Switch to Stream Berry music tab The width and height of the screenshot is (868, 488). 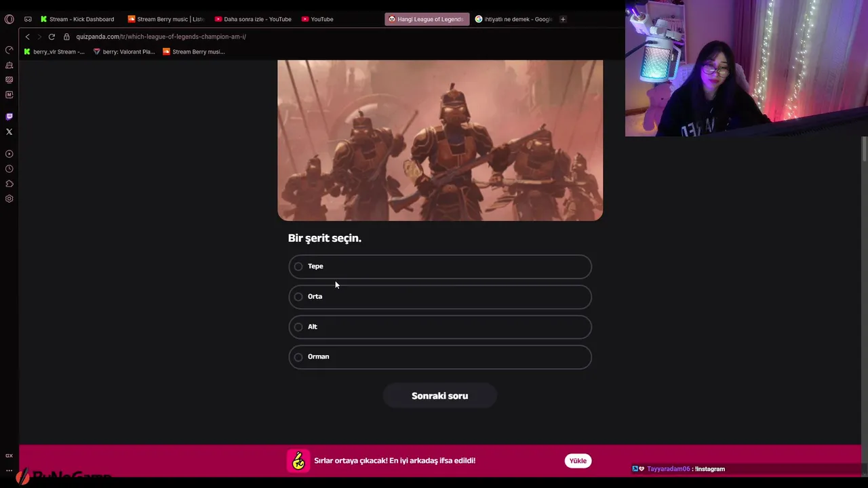tap(166, 19)
